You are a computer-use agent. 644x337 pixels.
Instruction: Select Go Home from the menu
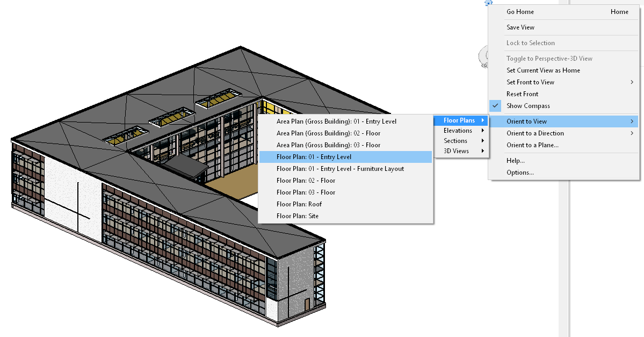coord(519,11)
